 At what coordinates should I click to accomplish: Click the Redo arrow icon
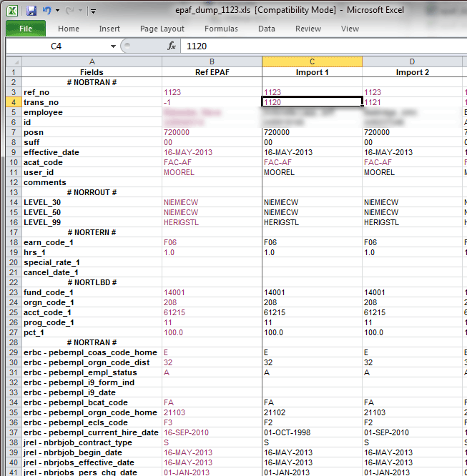[x=70, y=11]
